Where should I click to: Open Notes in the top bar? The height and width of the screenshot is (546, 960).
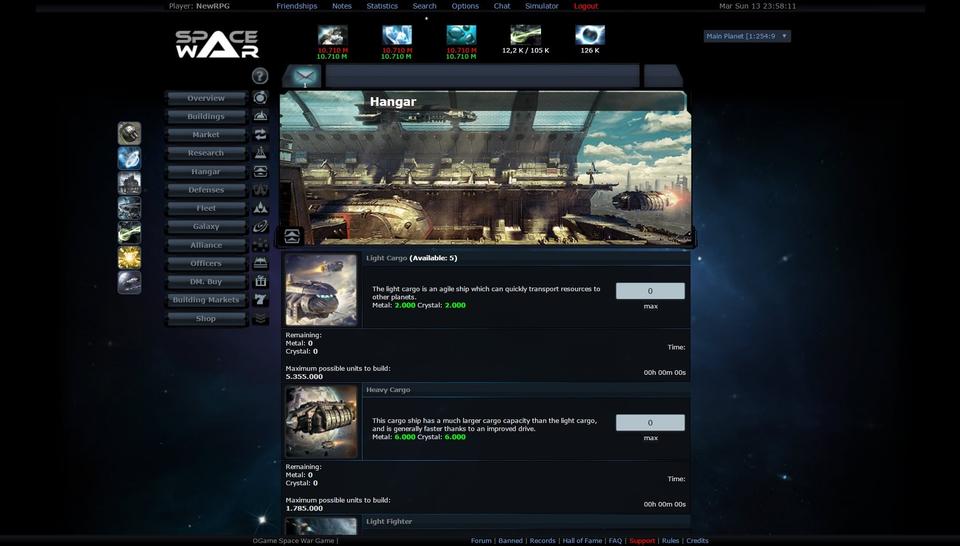[342, 6]
